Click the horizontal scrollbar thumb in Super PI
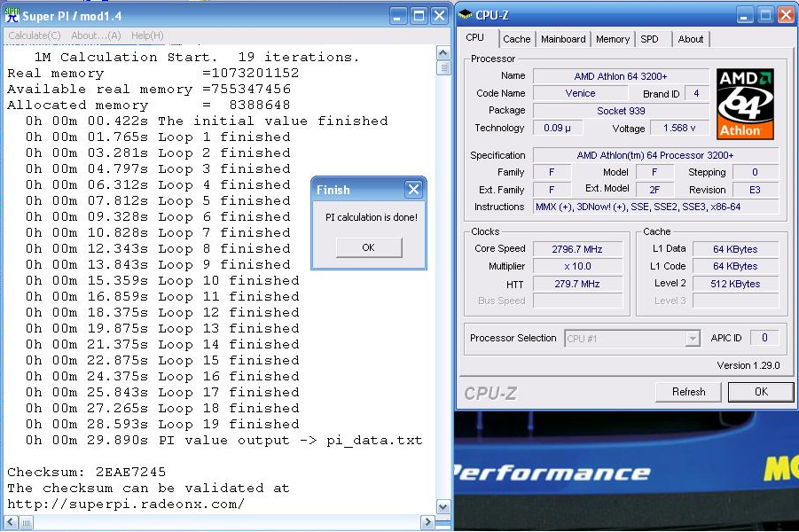This screenshot has height=532, width=799. point(26,522)
